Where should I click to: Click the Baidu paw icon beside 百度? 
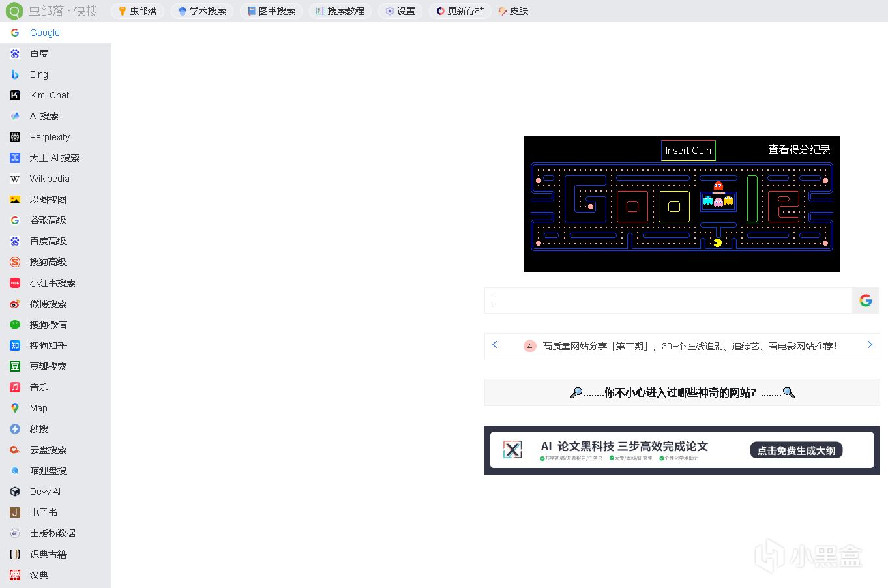15,53
